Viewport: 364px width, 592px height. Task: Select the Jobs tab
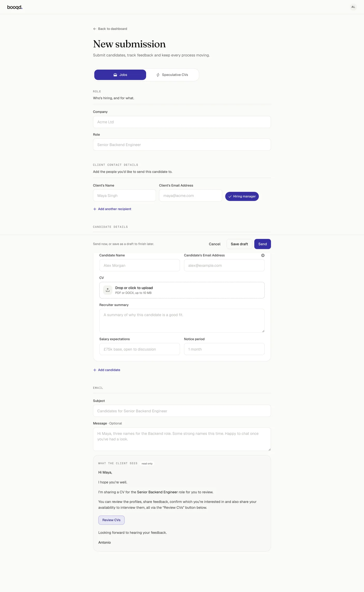click(120, 75)
